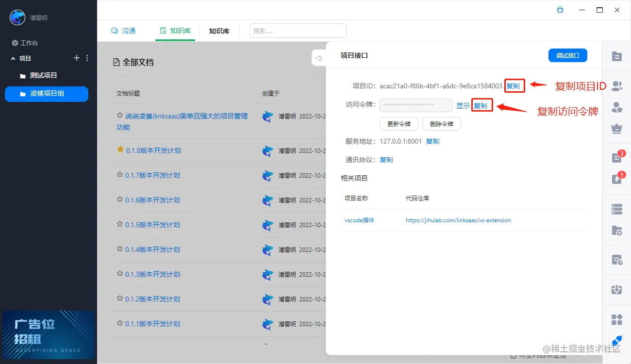Click the member-with-star icon in right toolbar

[x=617, y=107]
